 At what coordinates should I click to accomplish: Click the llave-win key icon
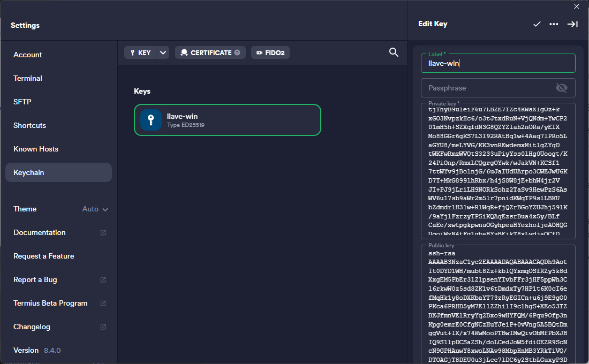(x=150, y=120)
